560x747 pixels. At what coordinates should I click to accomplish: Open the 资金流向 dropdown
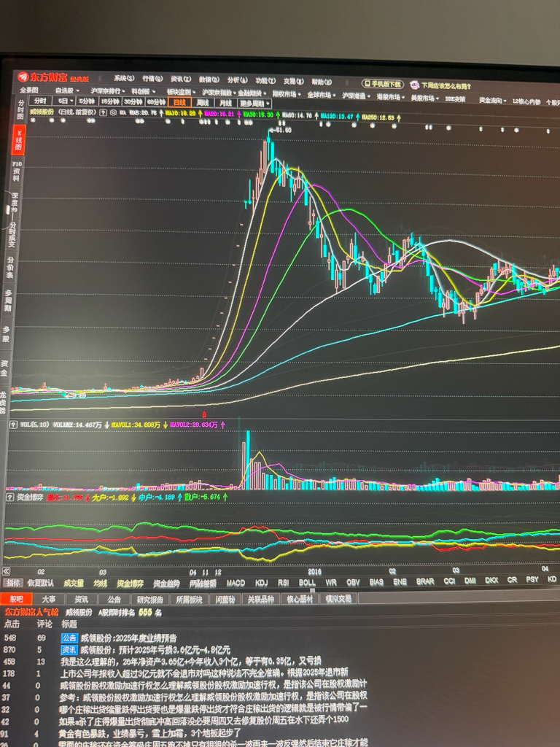[x=493, y=100]
